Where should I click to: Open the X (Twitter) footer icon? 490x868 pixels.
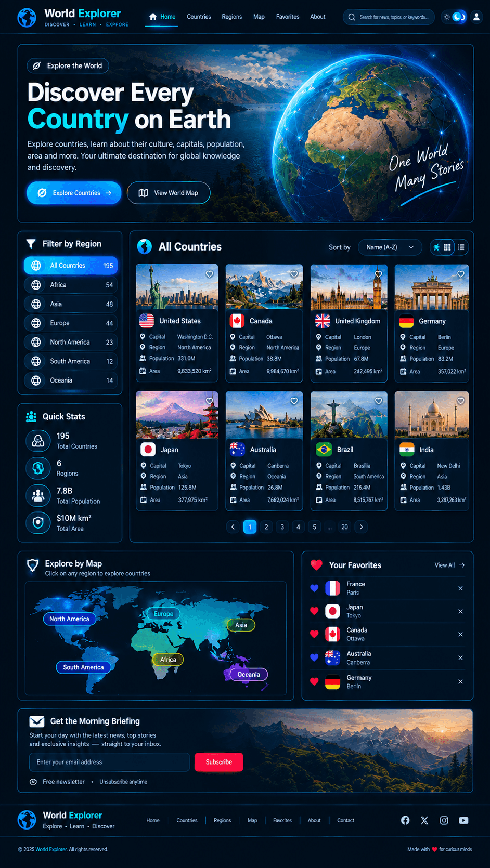[x=424, y=820]
